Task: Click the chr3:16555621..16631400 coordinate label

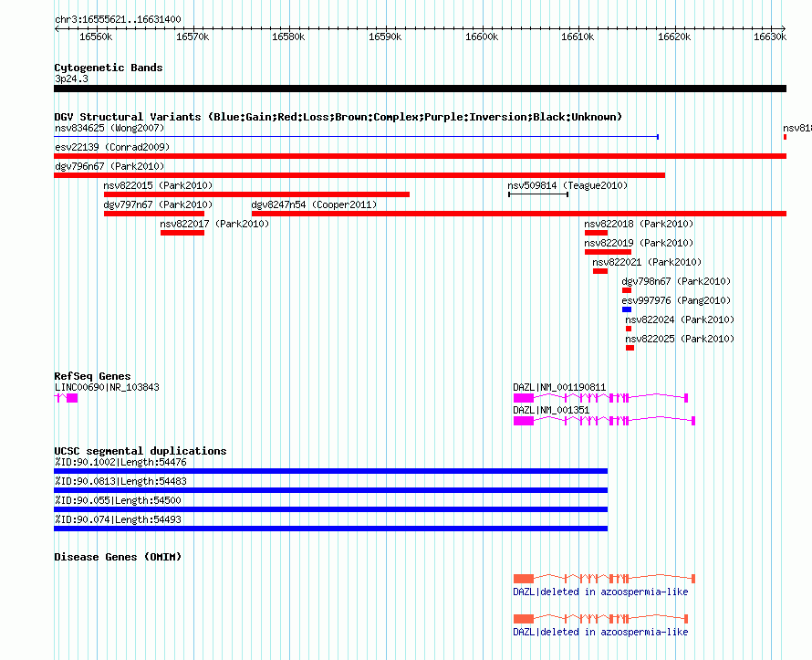Action: pos(118,19)
